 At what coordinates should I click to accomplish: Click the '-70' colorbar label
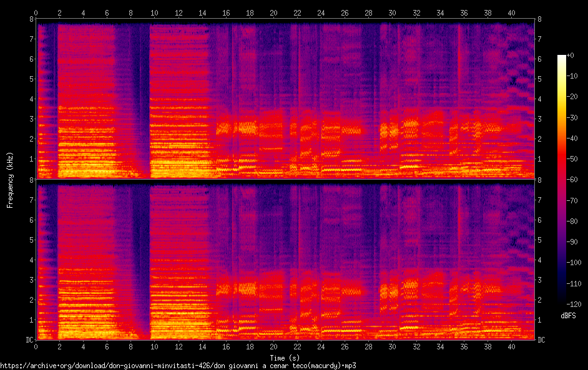572,200
